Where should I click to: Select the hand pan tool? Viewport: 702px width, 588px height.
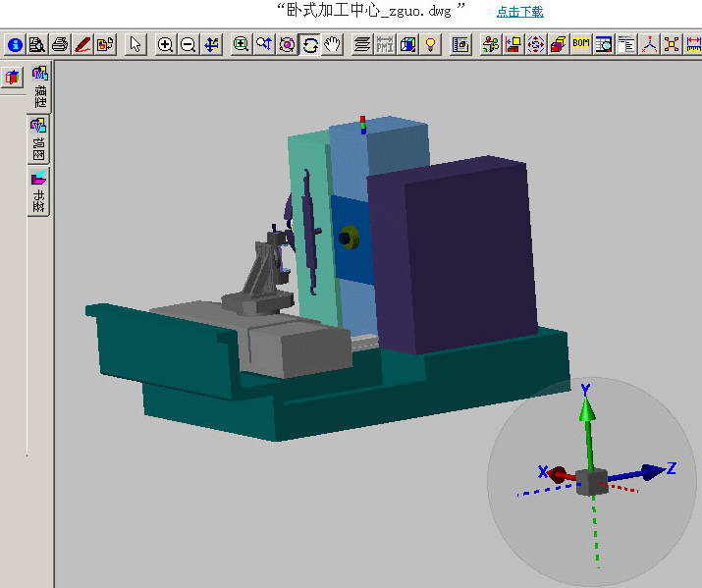(x=333, y=44)
